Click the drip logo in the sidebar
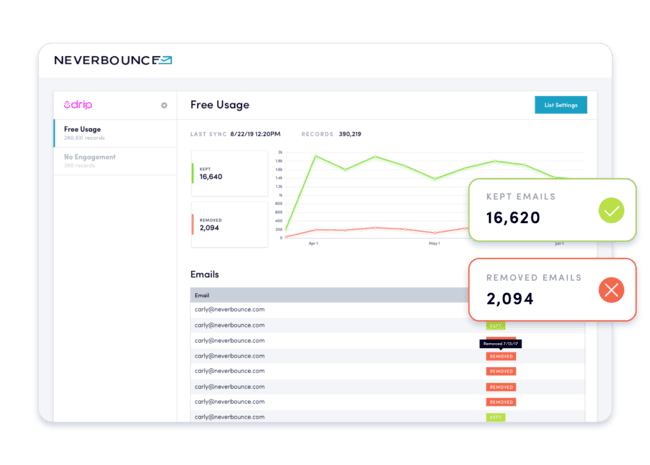 pos(78,105)
